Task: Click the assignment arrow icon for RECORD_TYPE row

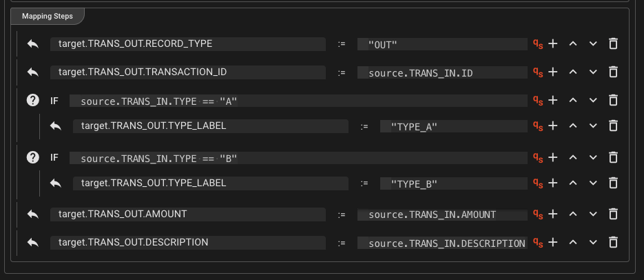Action: click(32, 44)
